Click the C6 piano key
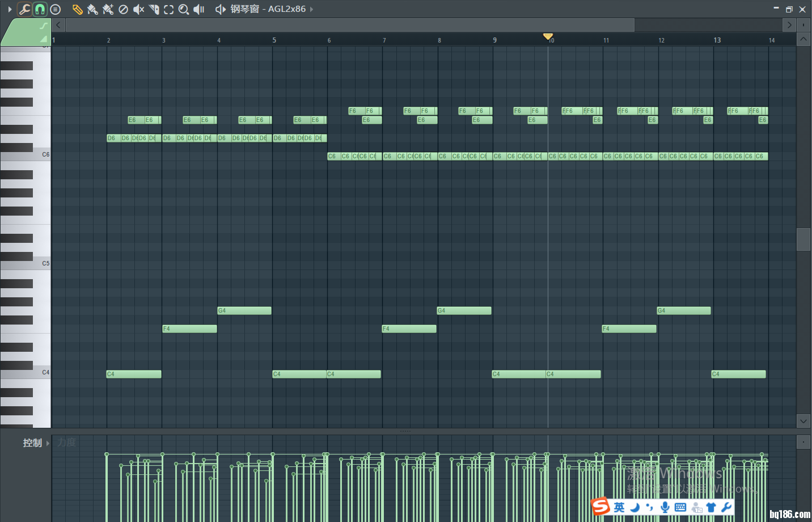This screenshot has width=812, height=522. pyautogui.click(x=26, y=155)
